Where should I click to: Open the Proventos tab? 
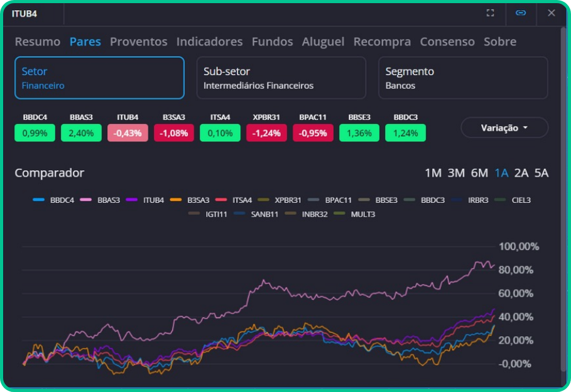[x=138, y=41]
